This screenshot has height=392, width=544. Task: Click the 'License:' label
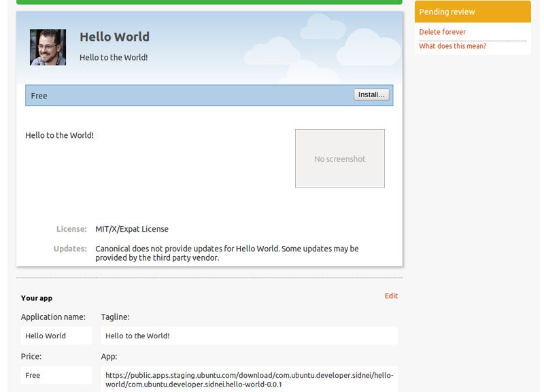click(71, 229)
